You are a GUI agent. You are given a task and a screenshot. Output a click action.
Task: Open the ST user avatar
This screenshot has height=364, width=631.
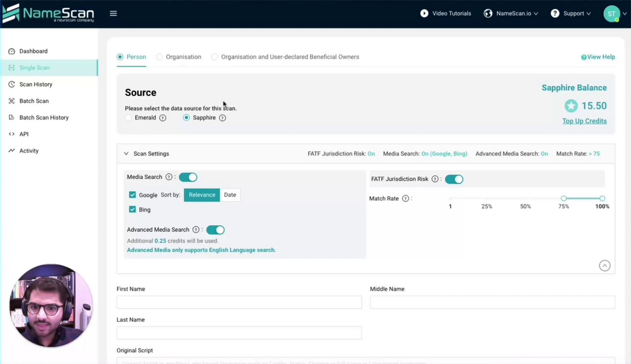pos(611,14)
